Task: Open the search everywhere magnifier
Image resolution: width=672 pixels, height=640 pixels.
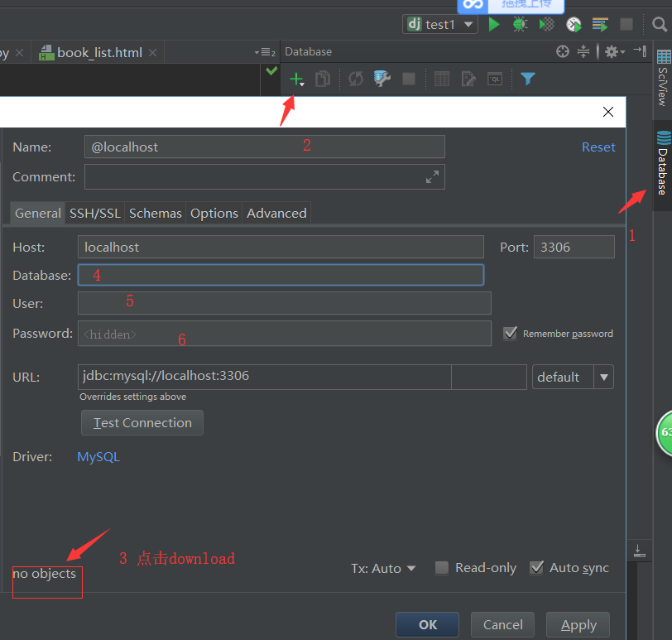Action: point(660,24)
